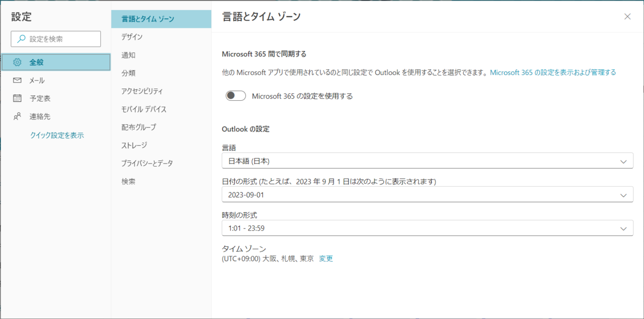The image size is (644, 319).
Task: Click the 変更 link next to the time zone
Action: 326,258
